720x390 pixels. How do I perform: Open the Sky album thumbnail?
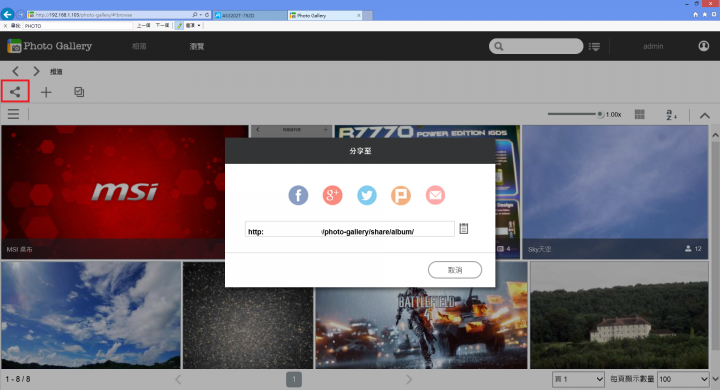click(615, 192)
